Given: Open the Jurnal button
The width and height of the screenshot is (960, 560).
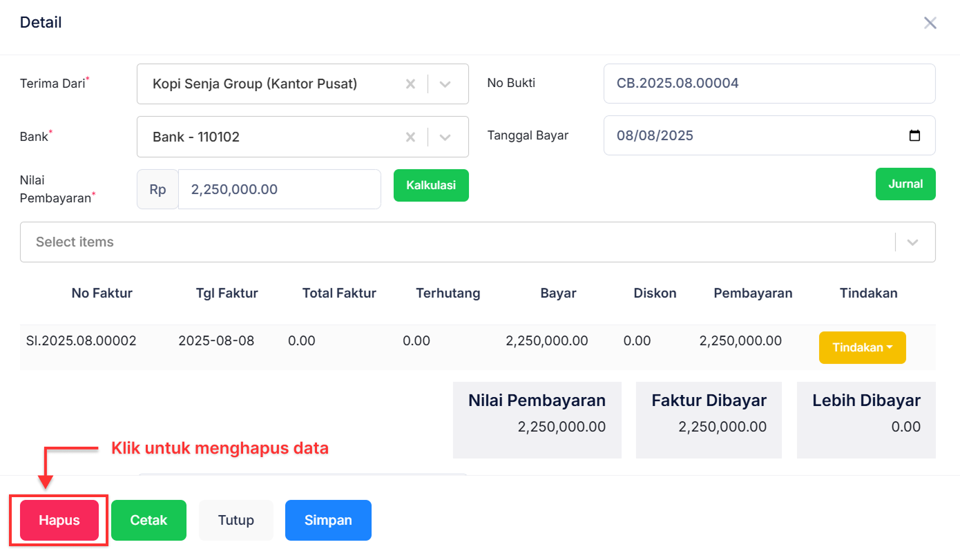Looking at the screenshot, I should pyautogui.click(x=905, y=184).
